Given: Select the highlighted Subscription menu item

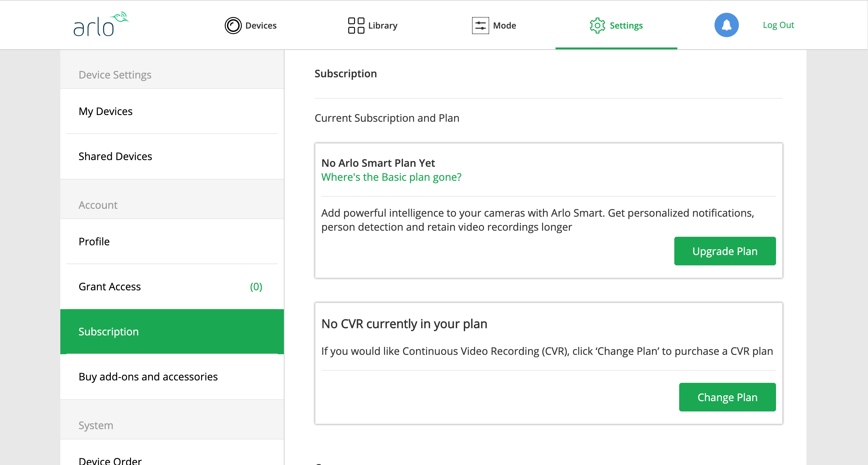Looking at the screenshot, I should click(x=108, y=332).
